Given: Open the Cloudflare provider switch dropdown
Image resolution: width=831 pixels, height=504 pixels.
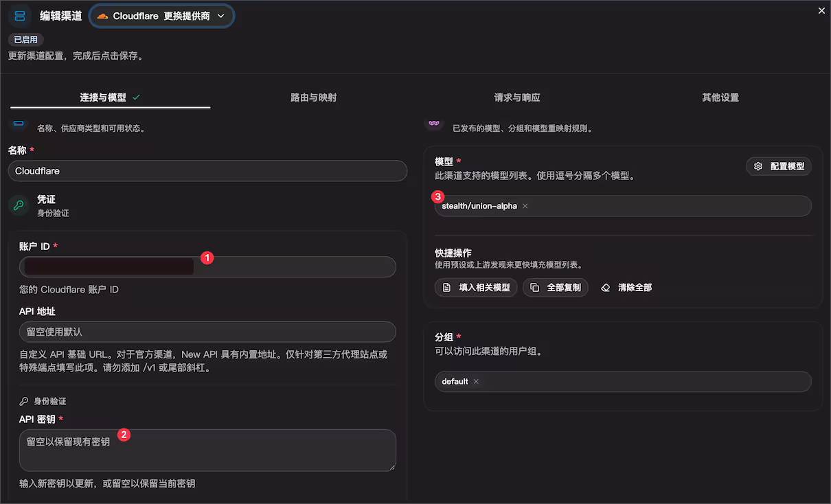Looking at the screenshot, I should (x=161, y=16).
